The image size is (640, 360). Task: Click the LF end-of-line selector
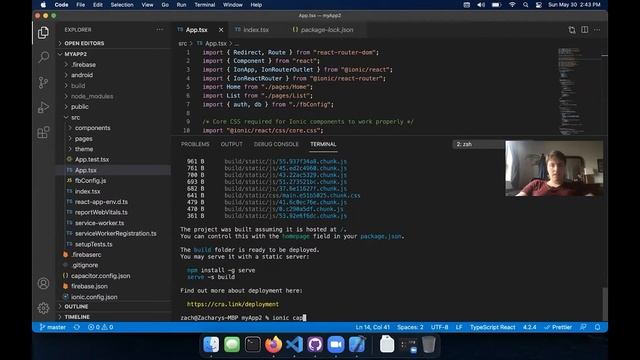click(x=459, y=327)
